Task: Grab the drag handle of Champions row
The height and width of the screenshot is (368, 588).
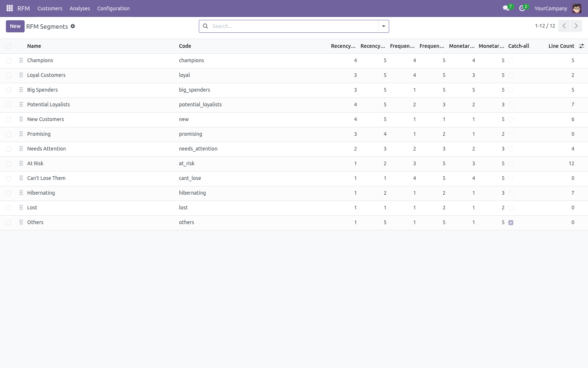Action: pos(21,60)
